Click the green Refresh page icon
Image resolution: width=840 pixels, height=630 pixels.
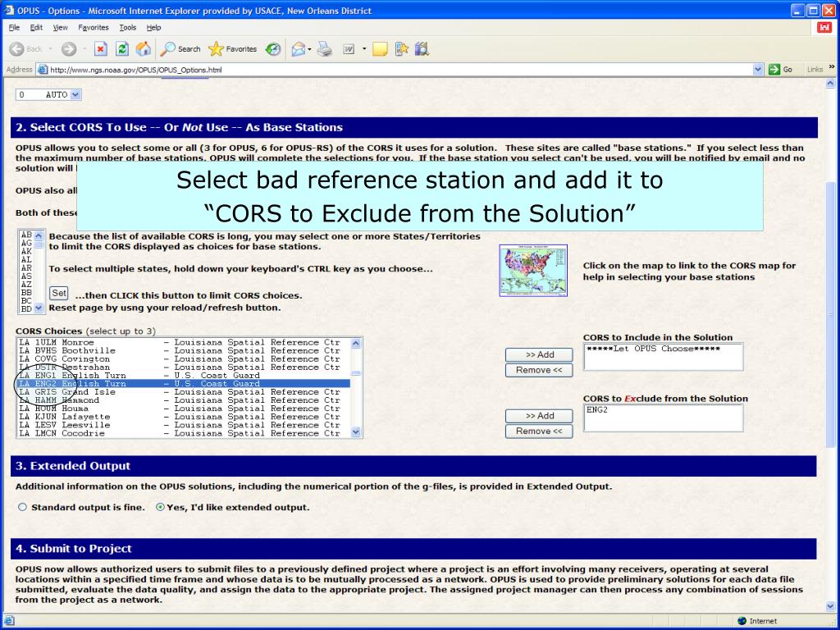(122, 49)
